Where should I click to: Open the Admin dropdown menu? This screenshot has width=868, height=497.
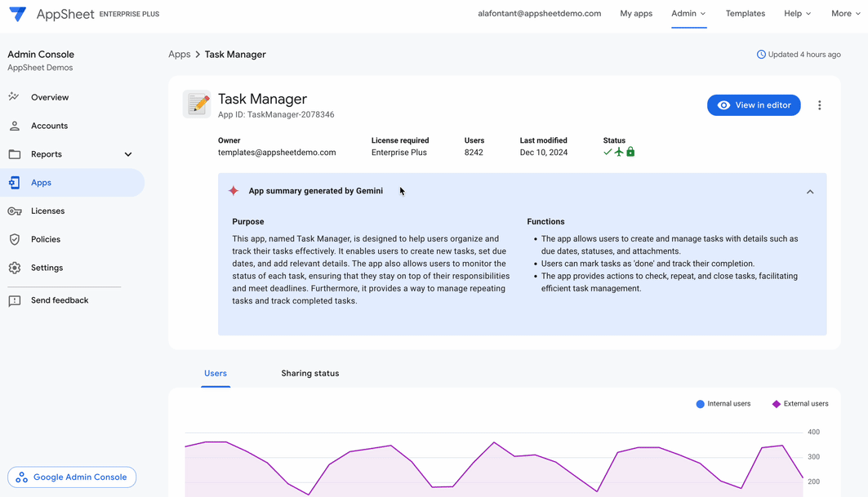(x=688, y=14)
